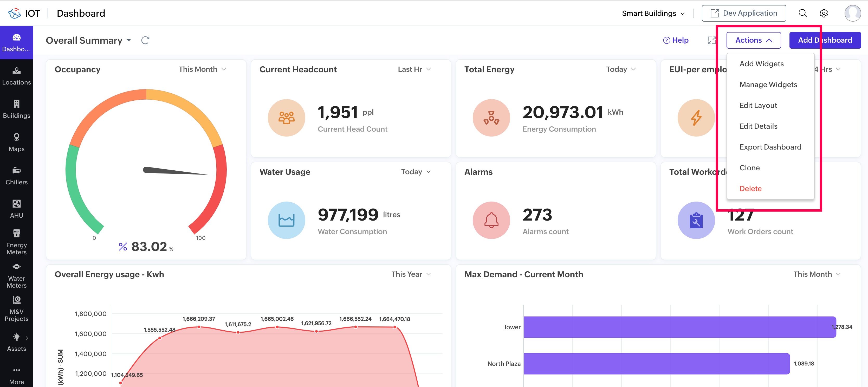
Task: Click the refresh dashboard icon
Action: click(145, 41)
